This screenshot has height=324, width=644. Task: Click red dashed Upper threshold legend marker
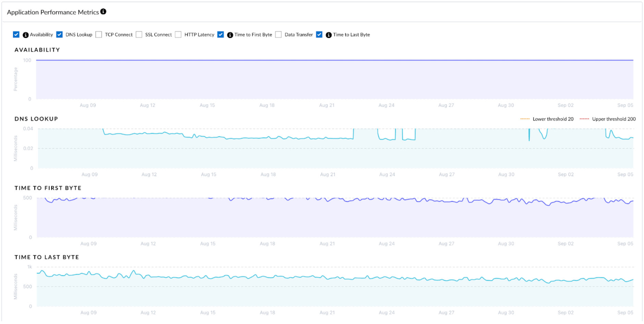pos(584,119)
